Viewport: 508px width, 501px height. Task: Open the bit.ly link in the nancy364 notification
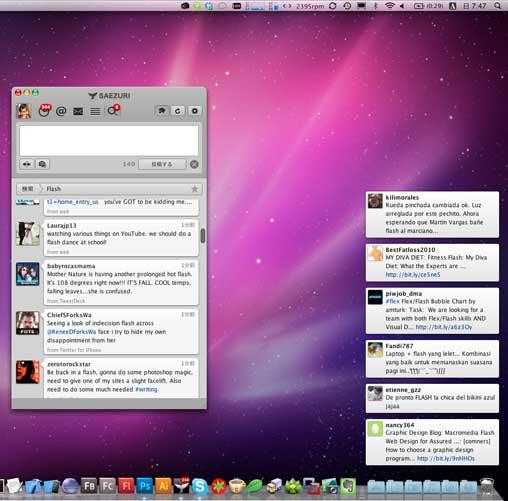click(446, 458)
